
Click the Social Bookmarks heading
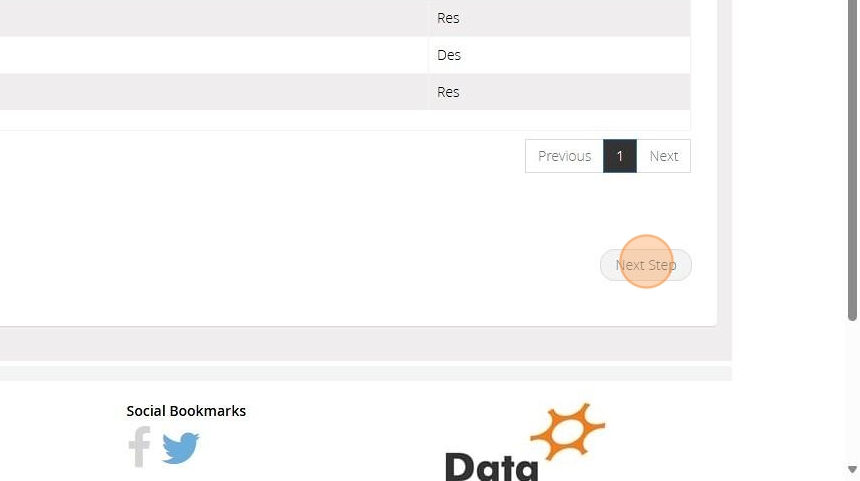pos(186,411)
